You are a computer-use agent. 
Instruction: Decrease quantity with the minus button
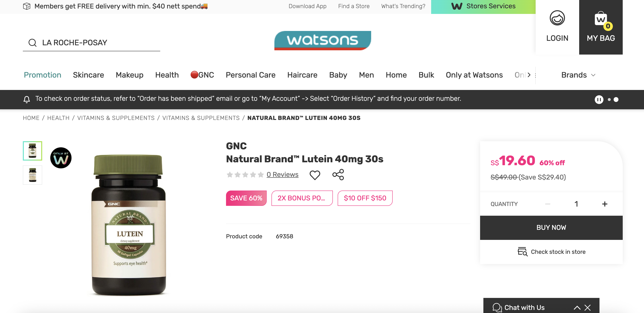[x=547, y=204]
